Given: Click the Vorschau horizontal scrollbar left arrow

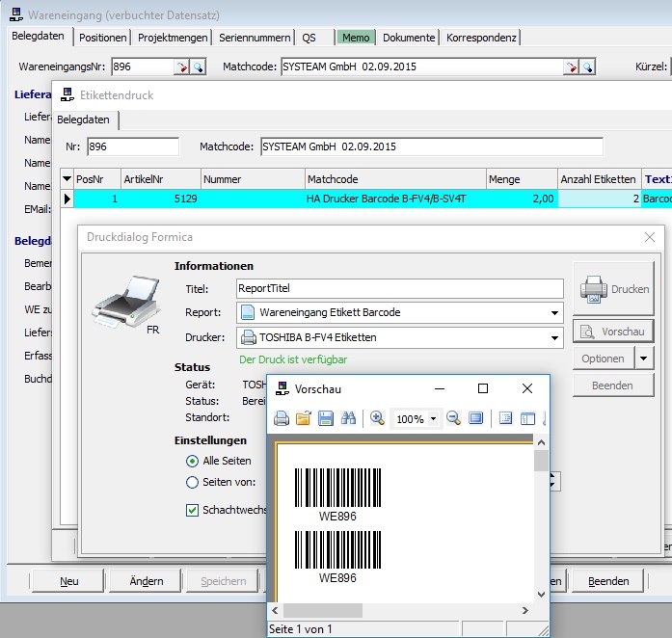Looking at the screenshot, I should coord(275,611).
